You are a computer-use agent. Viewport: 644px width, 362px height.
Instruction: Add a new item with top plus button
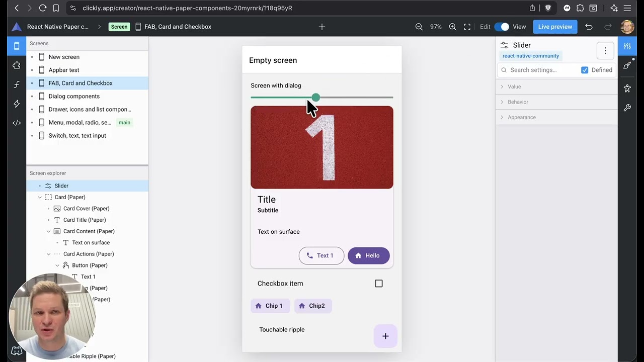point(322,27)
